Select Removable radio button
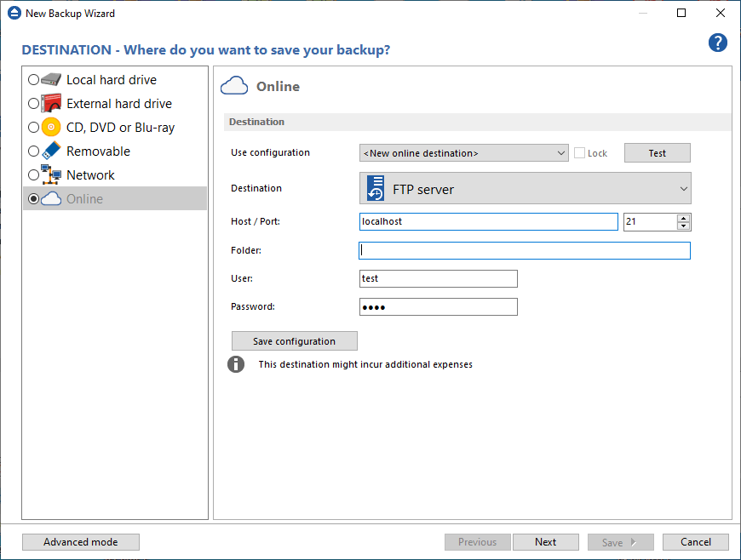741x560 pixels. (x=33, y=151)
